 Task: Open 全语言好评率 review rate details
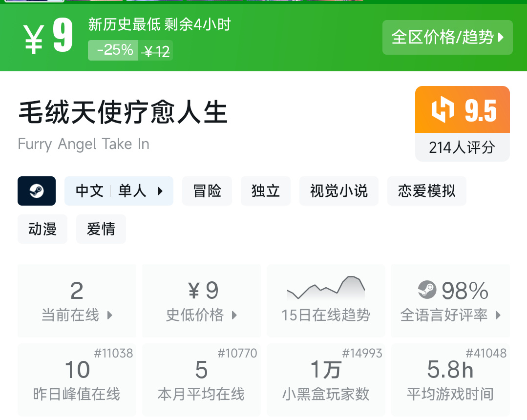tap(450, 301)
